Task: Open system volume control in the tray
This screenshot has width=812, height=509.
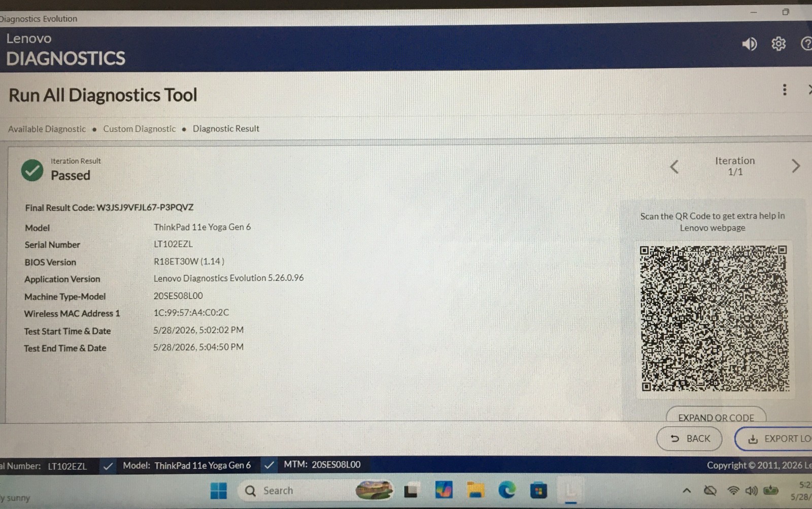Action: coord(751,491)
